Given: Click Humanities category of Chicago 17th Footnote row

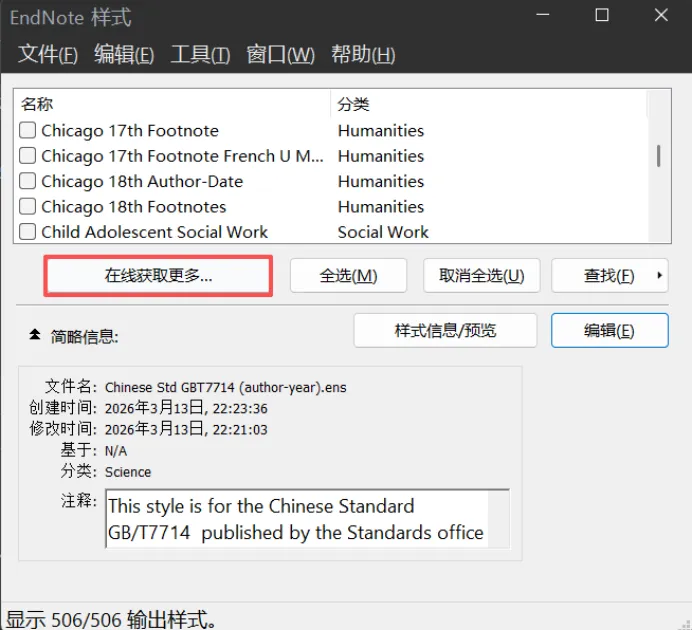Looking at the screenshot, I should pyautogui.click(x=381, y=131).
